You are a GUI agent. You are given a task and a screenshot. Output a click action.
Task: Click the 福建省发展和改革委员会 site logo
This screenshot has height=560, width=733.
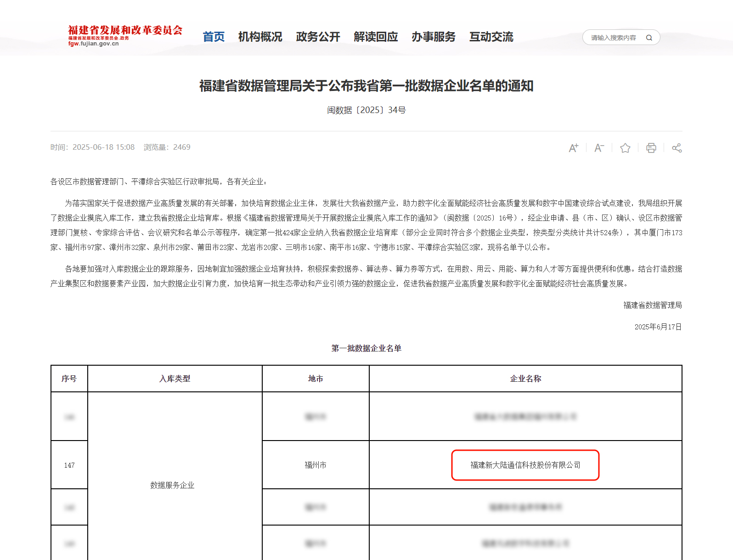point(125,35)
